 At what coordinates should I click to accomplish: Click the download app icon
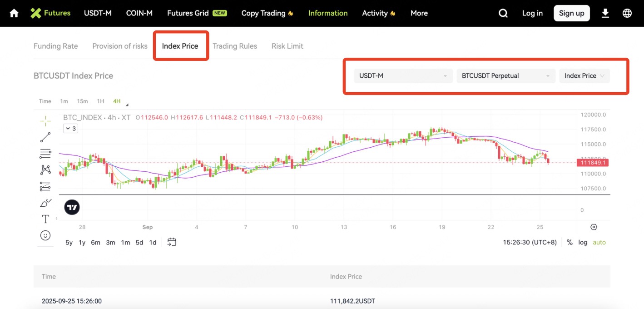[605, 13]
